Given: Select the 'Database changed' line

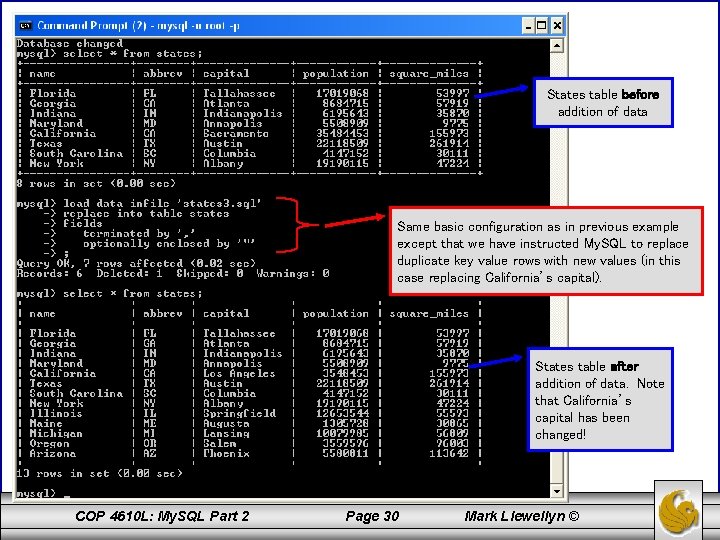Looking at the screenshot, I should (x=70, y=43).
